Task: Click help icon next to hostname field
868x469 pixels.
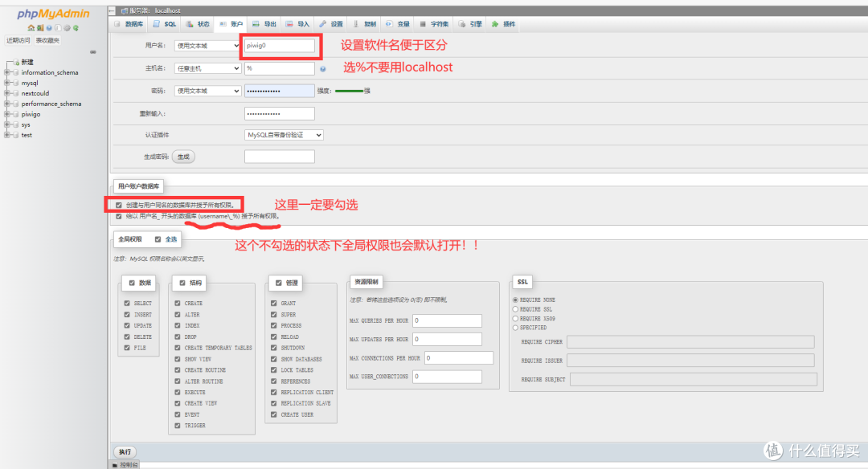Action: pos(323,68)
